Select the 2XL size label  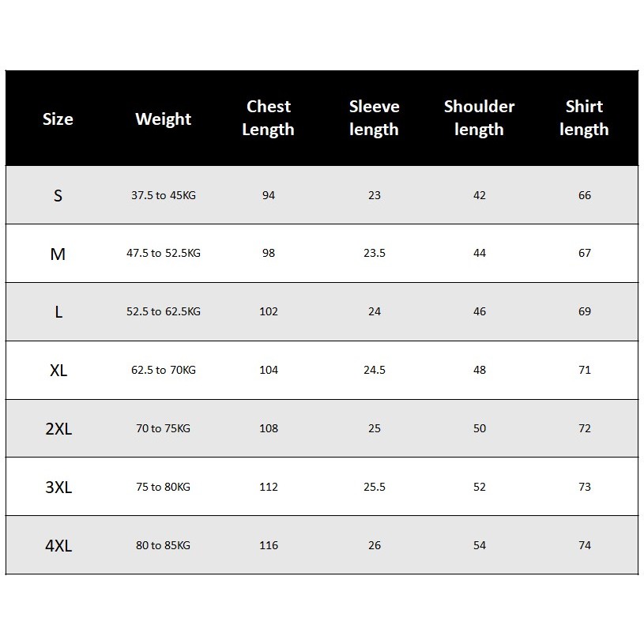tap(58, 429)
